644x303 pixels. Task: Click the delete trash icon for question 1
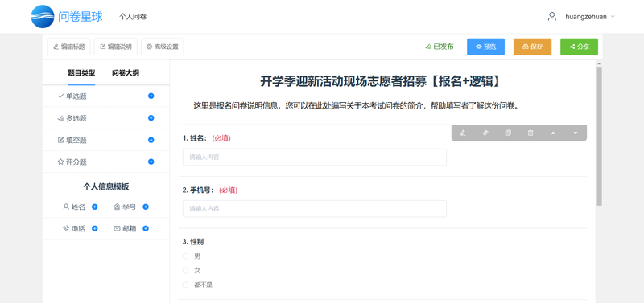(530, 133)
